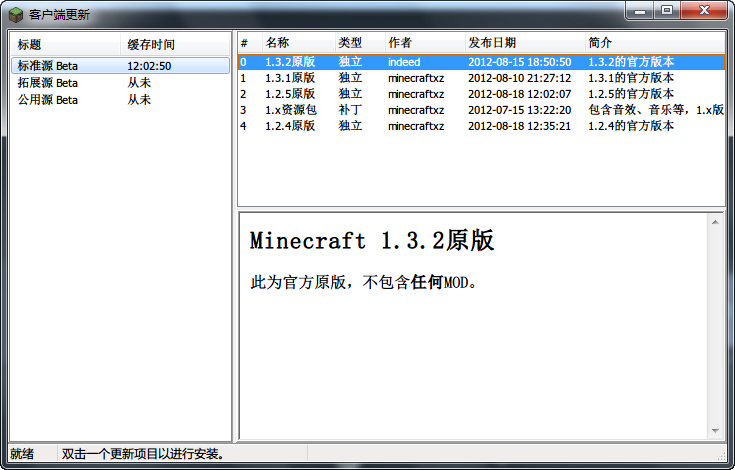Click date 2012-08-10 21:27:12
735x470 pixels.
click(519, 78)
